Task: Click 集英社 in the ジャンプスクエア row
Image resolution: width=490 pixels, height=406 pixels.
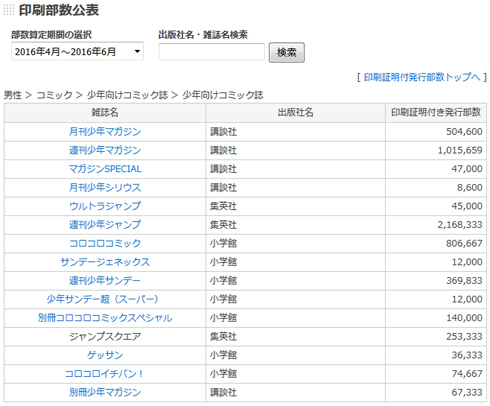Action: click(x=223, y=336)
